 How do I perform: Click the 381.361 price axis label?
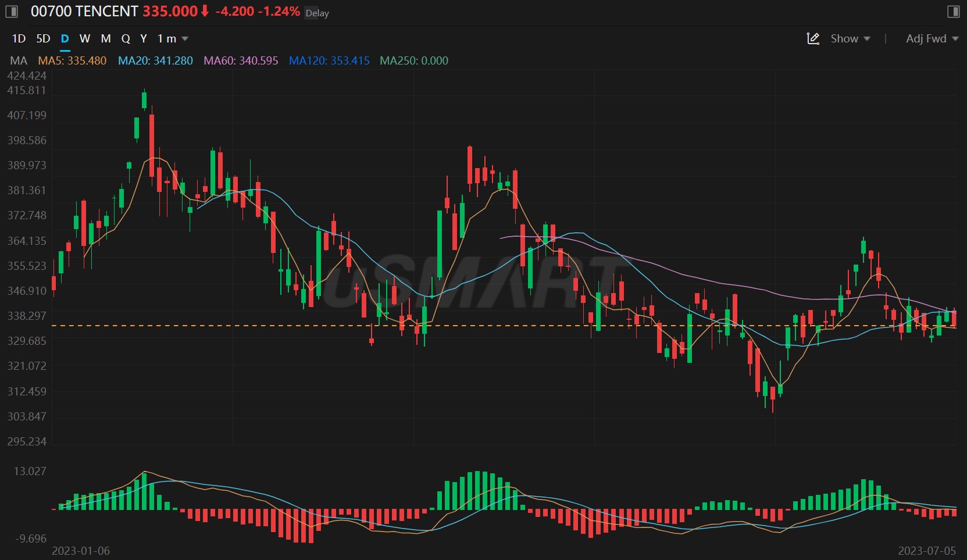tap(27, 190)
